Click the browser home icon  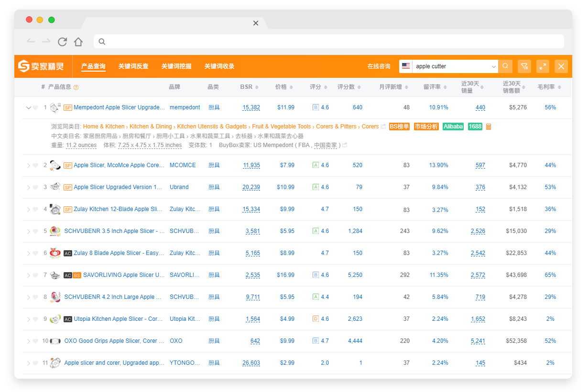pos(78,42)
